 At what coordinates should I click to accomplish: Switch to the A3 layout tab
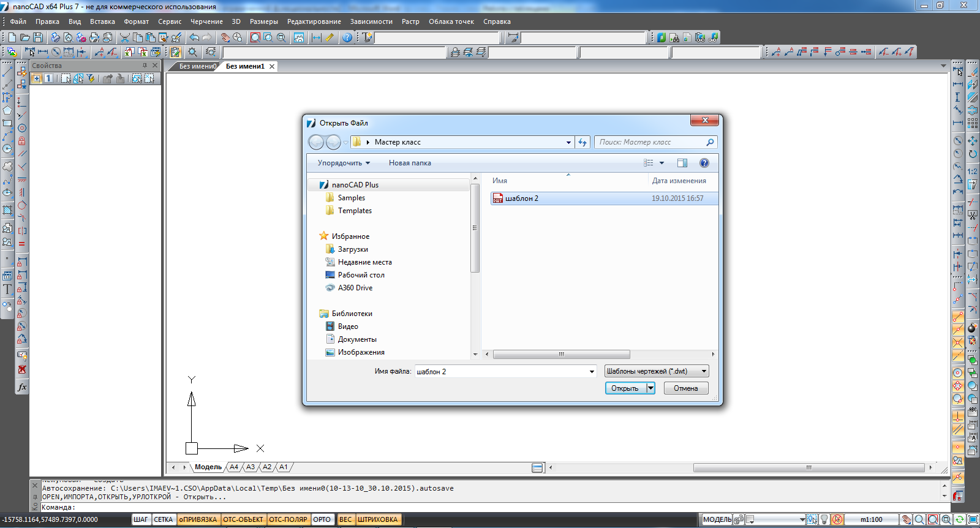click(251, 467)
